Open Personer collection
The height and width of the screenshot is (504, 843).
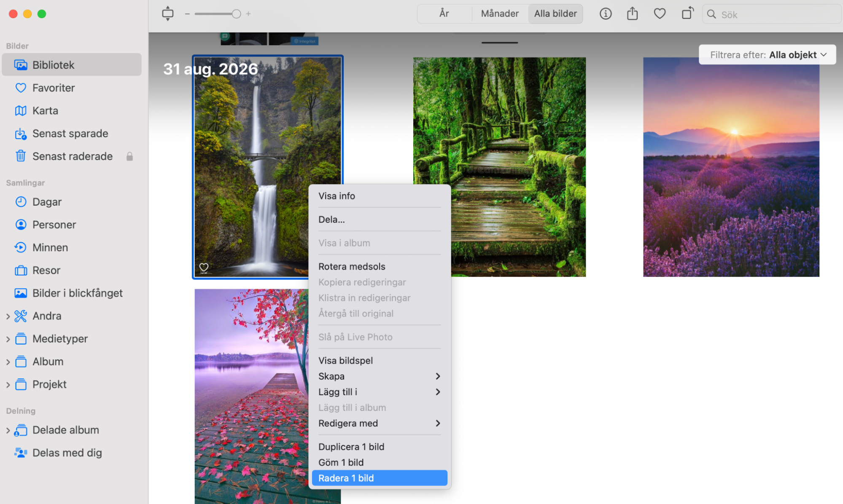[x=72, y=224]
